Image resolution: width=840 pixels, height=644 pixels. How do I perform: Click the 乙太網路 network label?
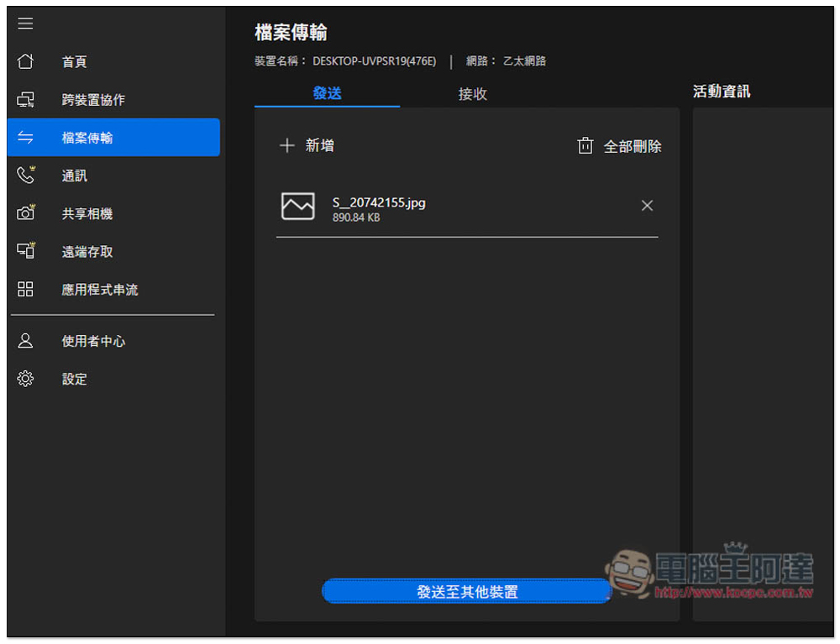pyautogui.click(x=524, y=61)
